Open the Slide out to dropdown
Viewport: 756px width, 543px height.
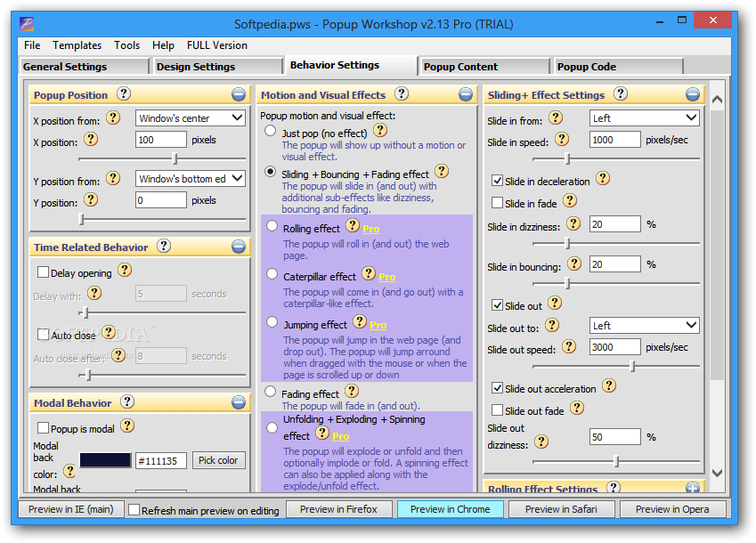(644, 326)
